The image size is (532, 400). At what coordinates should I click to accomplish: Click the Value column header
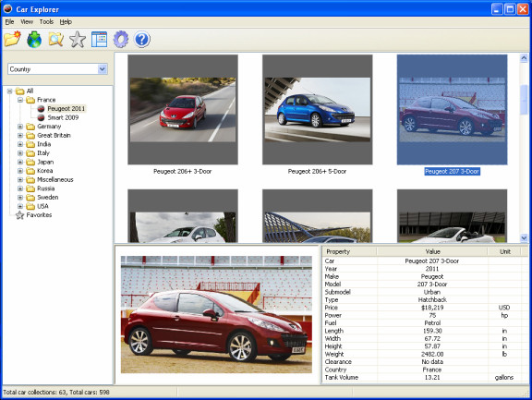tap(432, 251)
